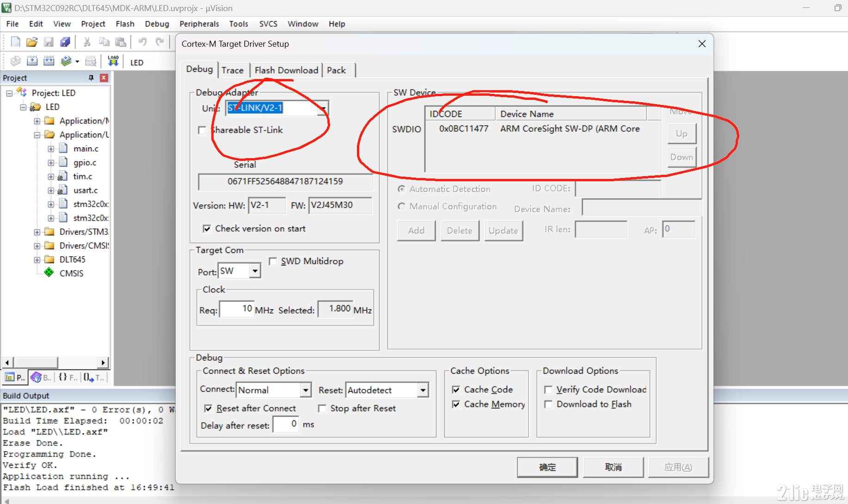This screenshot has width=848, height=504.
Task: Open the Batch Build dropdown arrow
Action: coord(77,61)
